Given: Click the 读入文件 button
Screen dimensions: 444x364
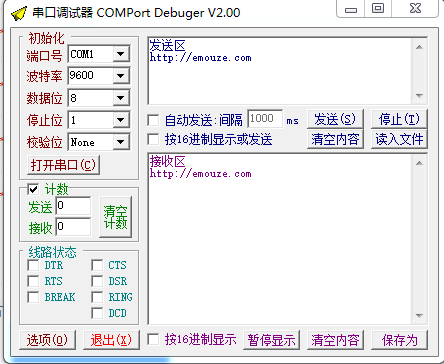Looking at the screenshot, I should [x=399, y=139].
